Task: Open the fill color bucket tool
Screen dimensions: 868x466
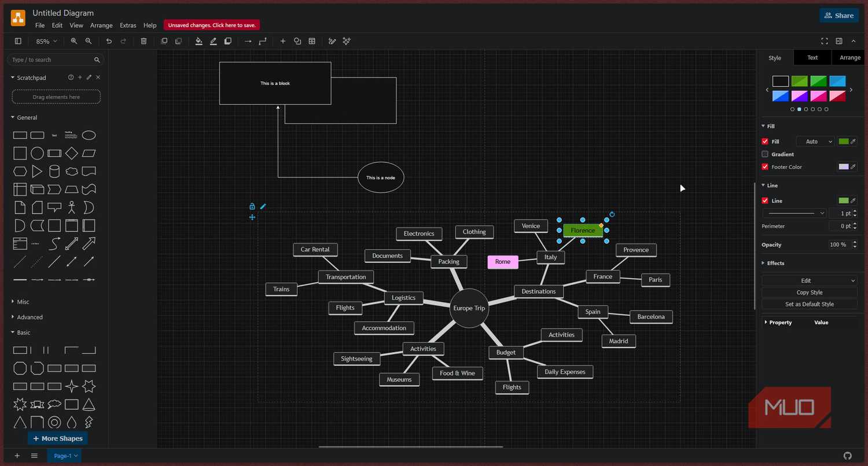Action: pyautogui.click(x=199, y=41)
